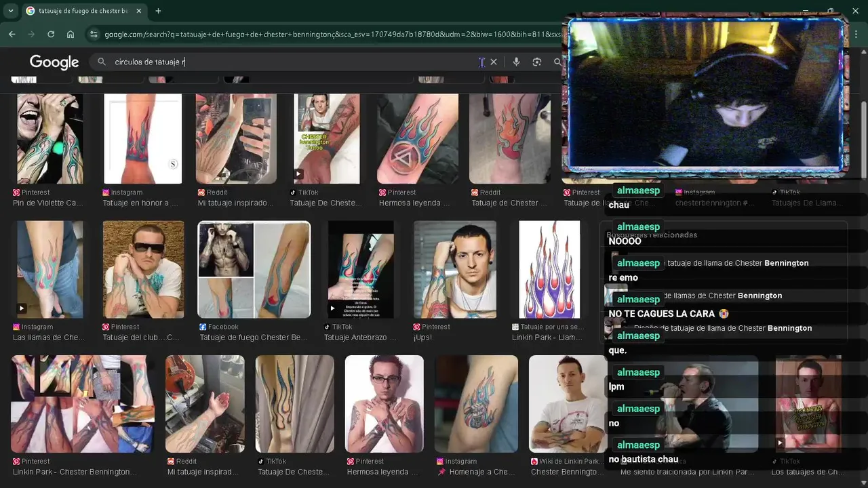Open 'Tatuaje Antebrazo ...' TikTok image
Image resolution: width=868 pixels, height=488 pixels.
(361, 269)
